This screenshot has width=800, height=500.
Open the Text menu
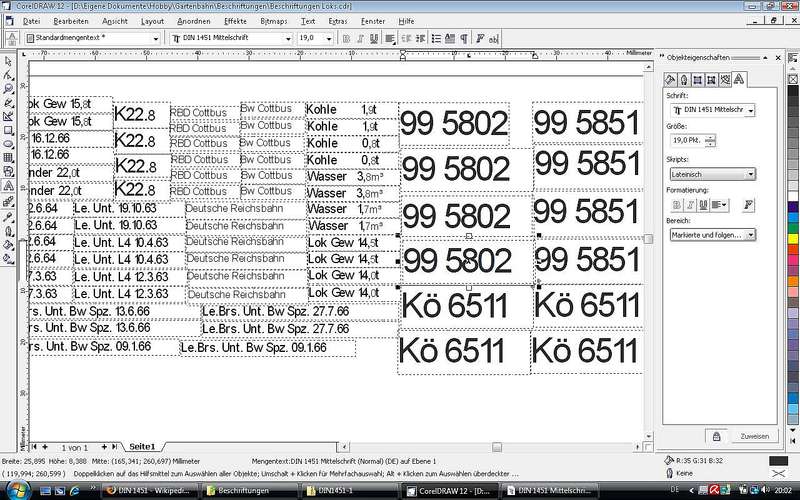pos(308,21)
